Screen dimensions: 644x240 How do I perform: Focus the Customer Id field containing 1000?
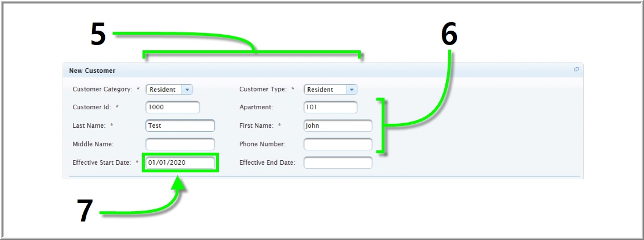(x=172, y=108)
